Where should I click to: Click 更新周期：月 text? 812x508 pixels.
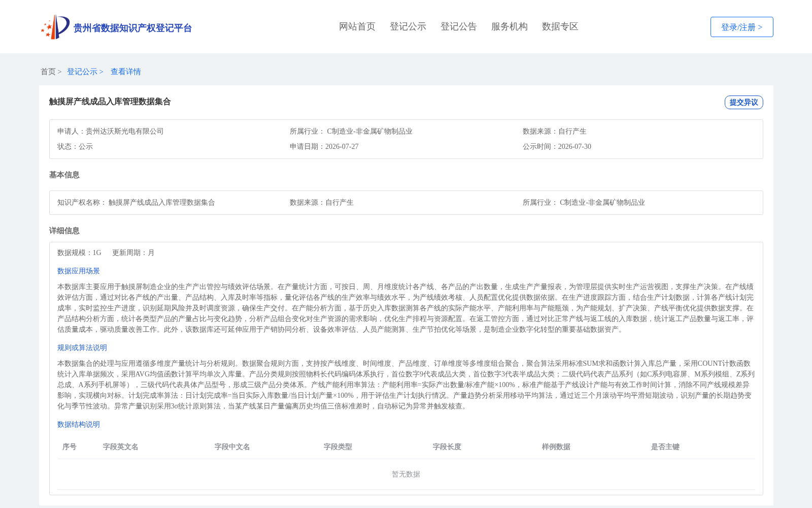[x=133, y=252]
